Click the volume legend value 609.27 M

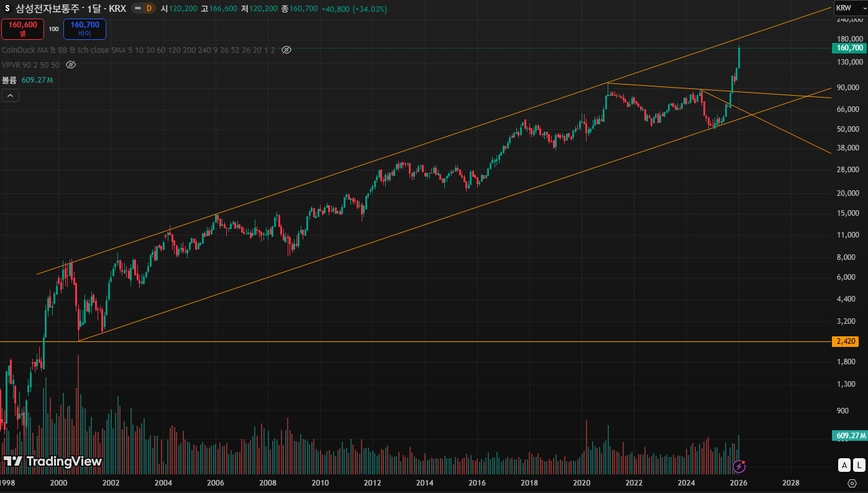(x=37, y=80)
